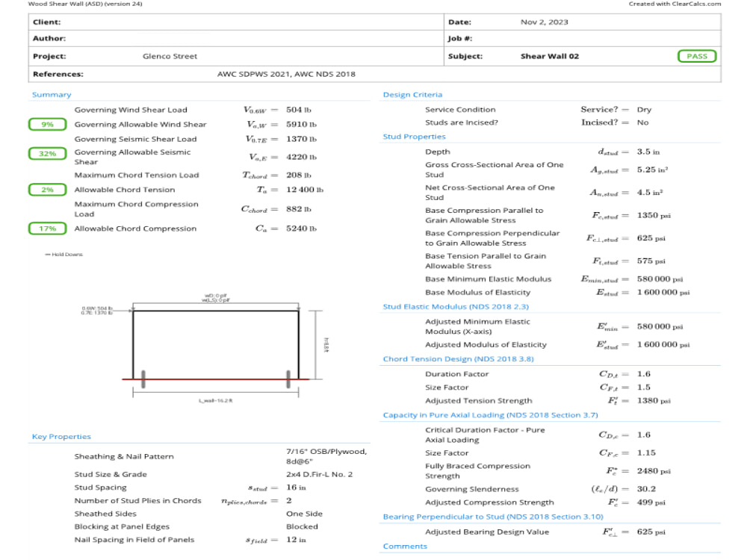Image resolution: width=747 pixels, height=560 pixels.
Task: Open the Comments section heading
Action: coord(406,546)
